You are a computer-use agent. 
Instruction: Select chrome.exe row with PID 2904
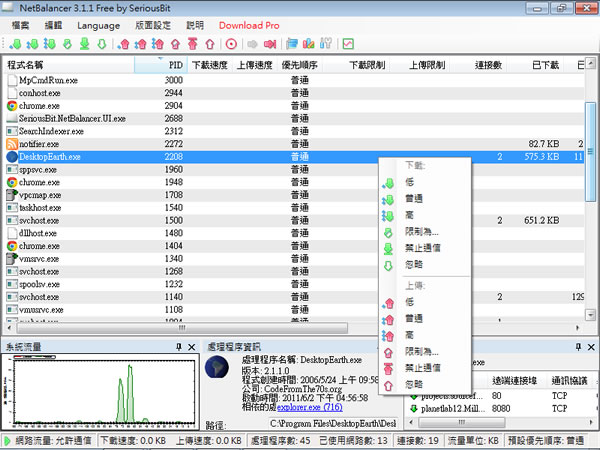(294, 106)
